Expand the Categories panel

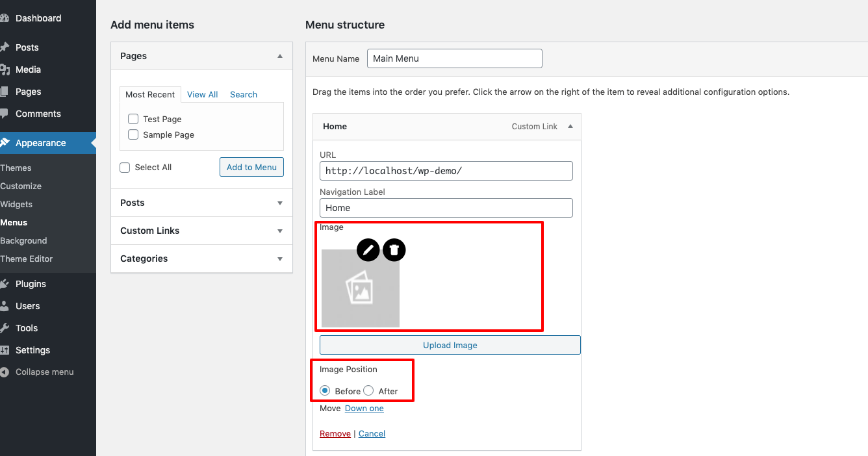click(x=201, y=259)
